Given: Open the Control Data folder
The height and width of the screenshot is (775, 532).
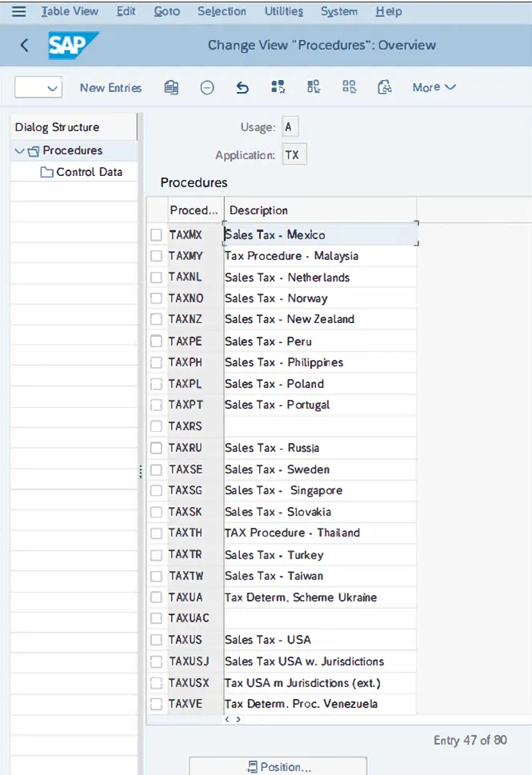Looking at the screenshot, I should pos(89,172).
